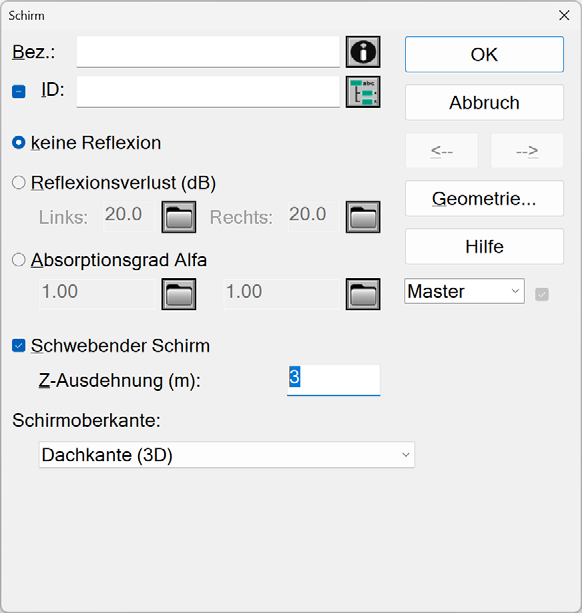This screenshot has height=613, width=582.
Task: Cancel with the Abbruch button
Action: click(484, 102)
